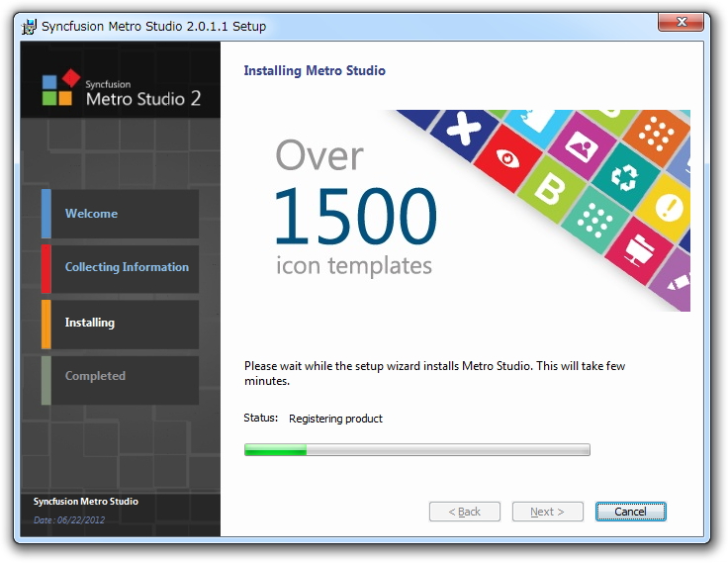Image resolution: width=728 pixels, height=563 pixels.
Task: Click the setup installer icon in title bar
Action: click(29, 27)
